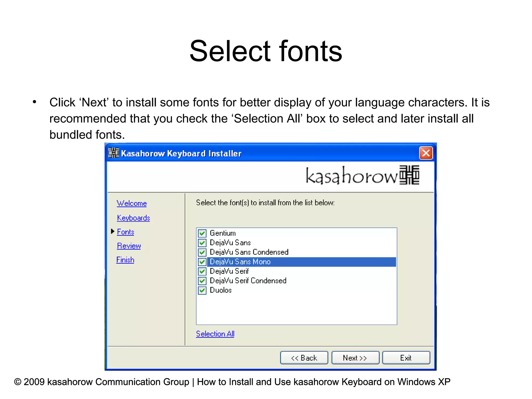Click the Exit button
Viewport: 532px width, 399px height.
[406, 358]
